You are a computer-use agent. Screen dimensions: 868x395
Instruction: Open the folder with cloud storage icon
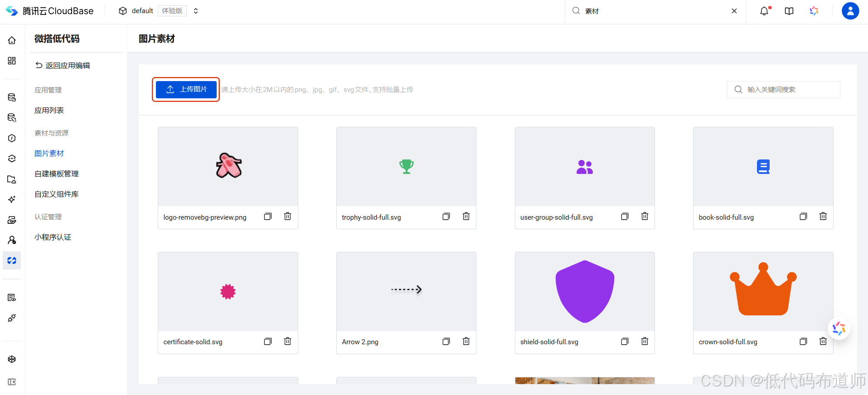[12, 179]
